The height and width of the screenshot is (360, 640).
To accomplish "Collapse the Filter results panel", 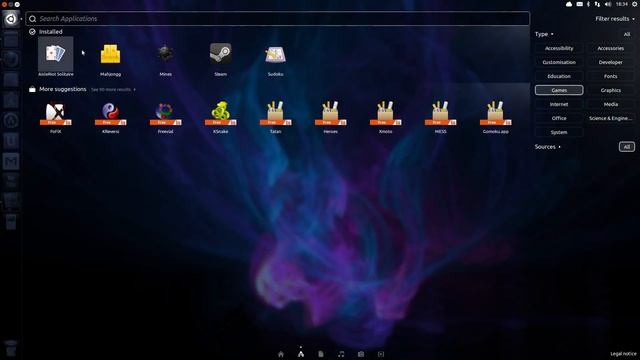I will pos(615,19).
